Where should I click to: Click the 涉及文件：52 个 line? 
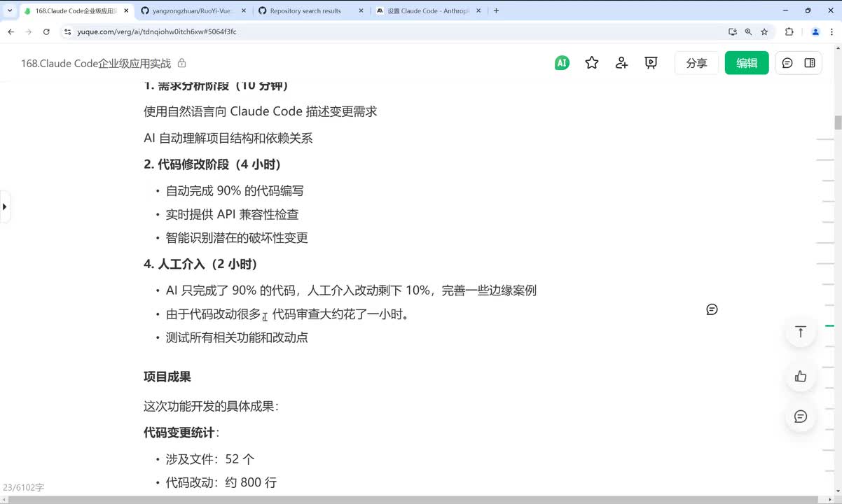click(210, 459)
